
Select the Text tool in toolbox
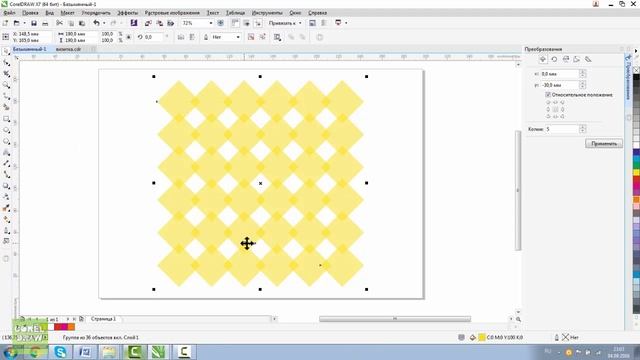click(6, 153)
